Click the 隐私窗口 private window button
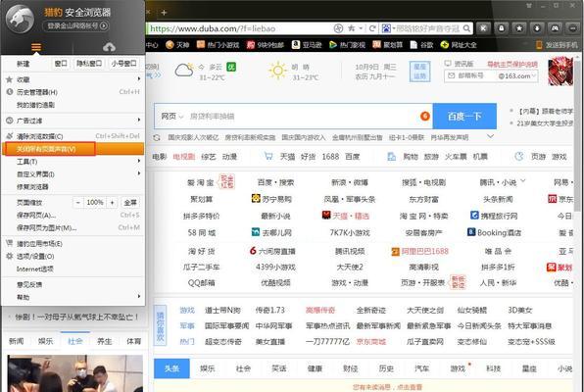Viewport: 584px width, 392px height. coord(89,64)
